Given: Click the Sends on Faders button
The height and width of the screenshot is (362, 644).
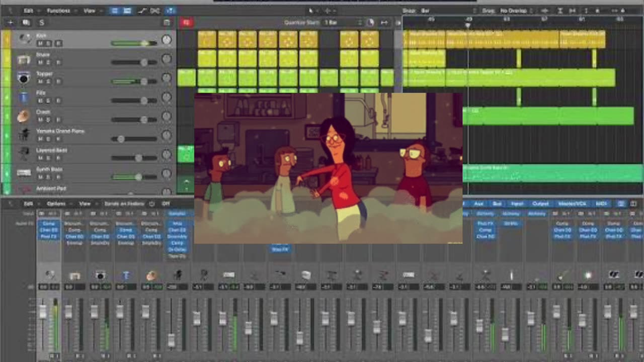Looking at the screenshot, I should click(124, 204).
